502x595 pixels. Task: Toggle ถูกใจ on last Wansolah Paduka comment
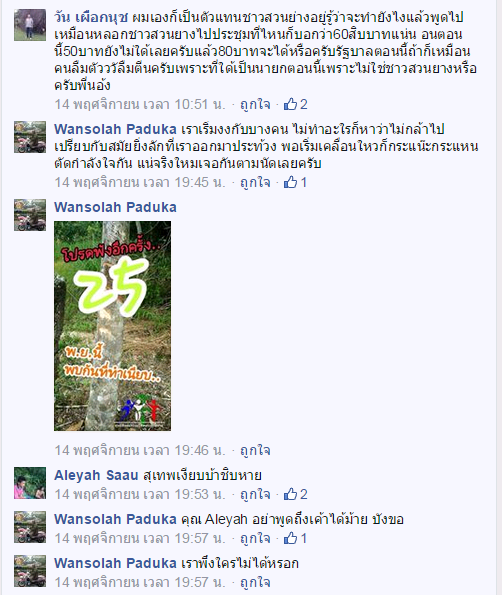click(x=255, y=582)
